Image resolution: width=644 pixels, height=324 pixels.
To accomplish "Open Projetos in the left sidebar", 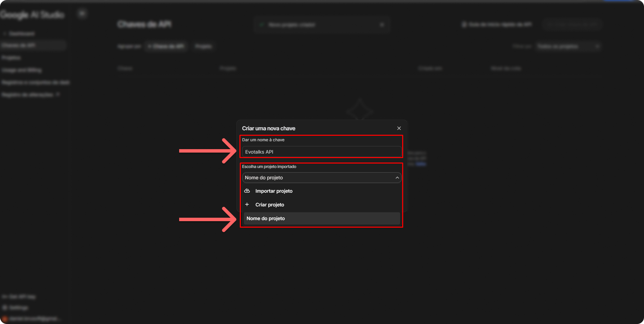I will tap(11, 58).
